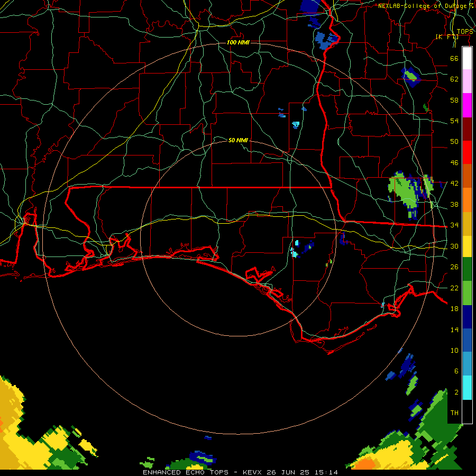Viewport: 476px width, 476px height.
Task: Click the 50 NMI range ring label
Action: tap(238, 140)
